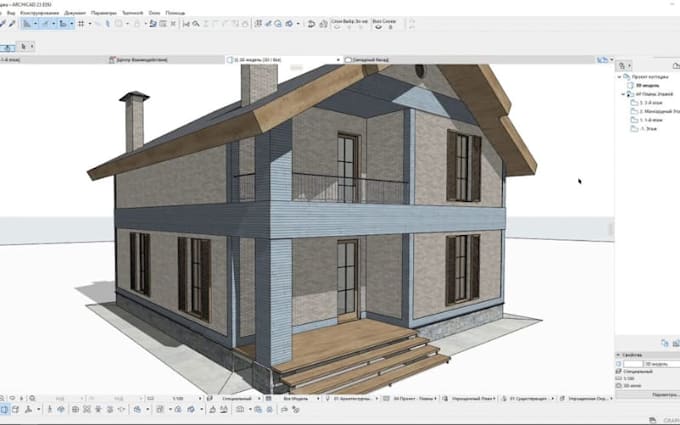Click the Orbit icon in the bottom toolbar
The height and width of the screenshot is (425, 680).
coord(61,409)
